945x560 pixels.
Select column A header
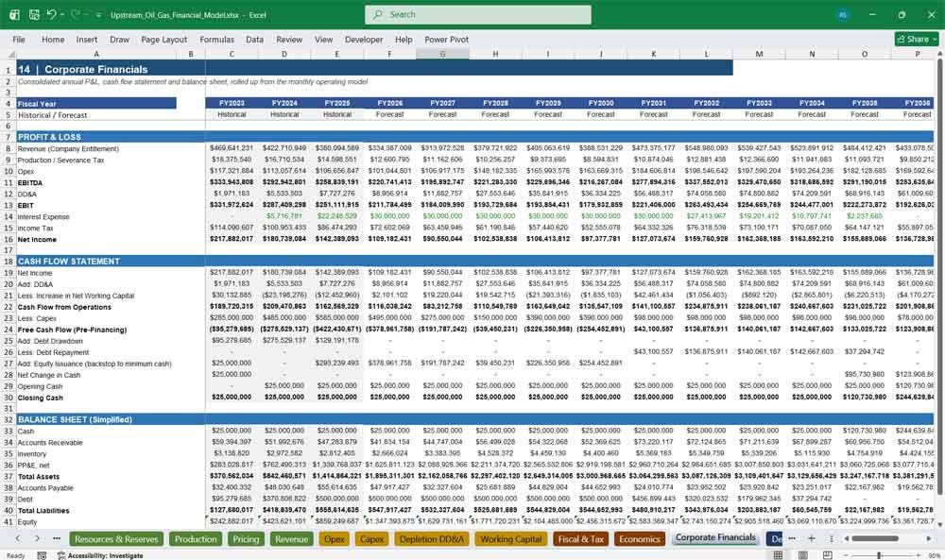tap(95, 54)
